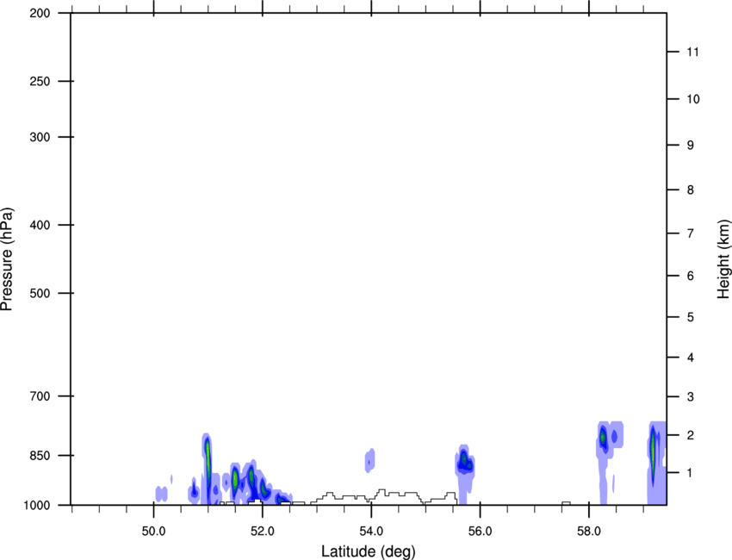Viewport: 732px width, 560px height.
Task: Click the small blue blob above latitude 54
Action: click(x=370, y=460)
